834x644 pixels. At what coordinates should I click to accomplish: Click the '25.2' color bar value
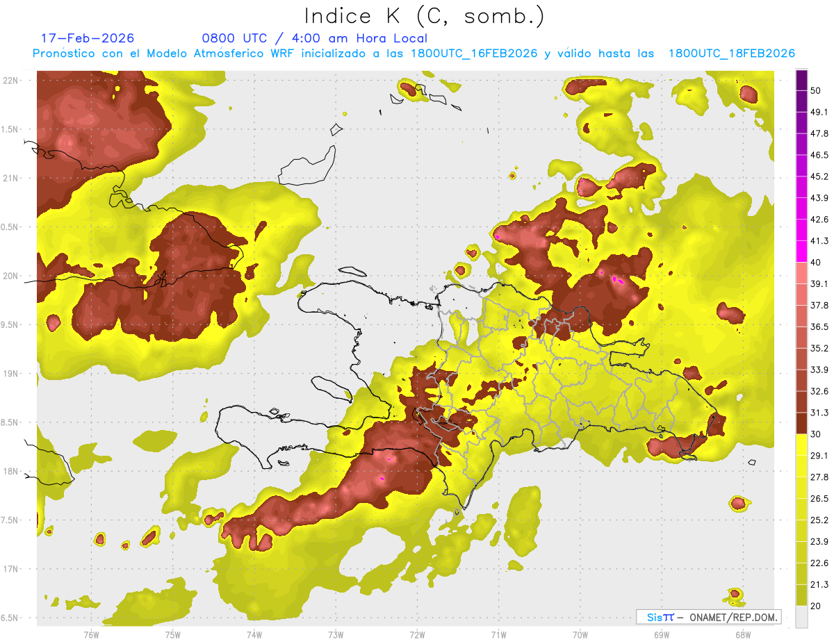(819, 520)
